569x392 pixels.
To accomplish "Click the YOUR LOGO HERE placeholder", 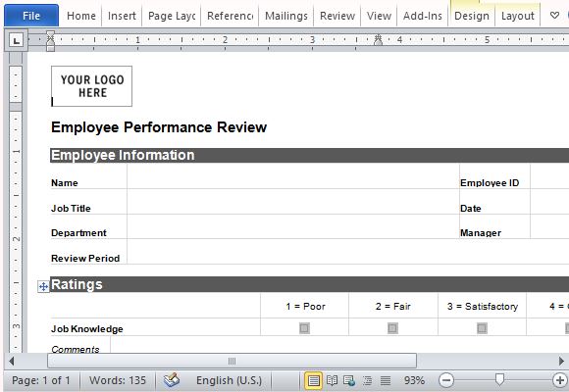I will pos(92,86).
